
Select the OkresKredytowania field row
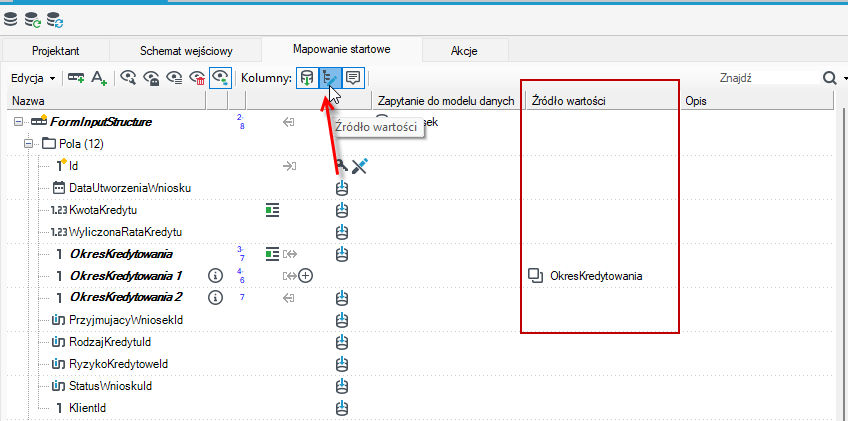click(121, 254)
